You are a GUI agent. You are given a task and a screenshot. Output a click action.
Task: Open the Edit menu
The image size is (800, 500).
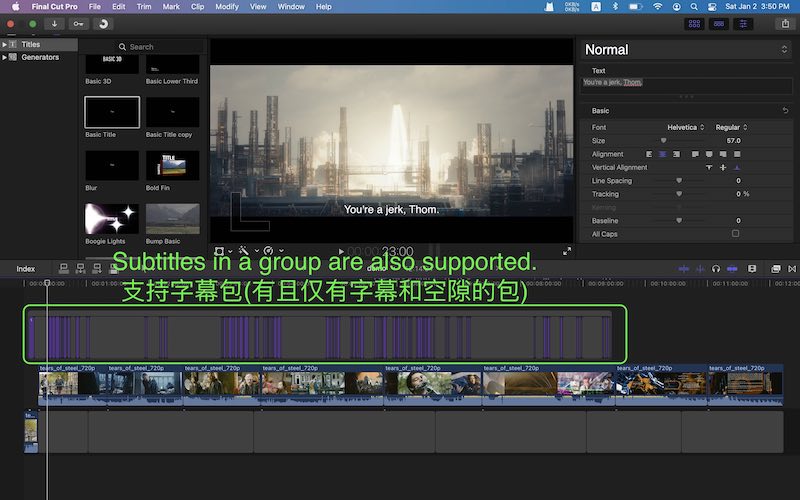118,7
